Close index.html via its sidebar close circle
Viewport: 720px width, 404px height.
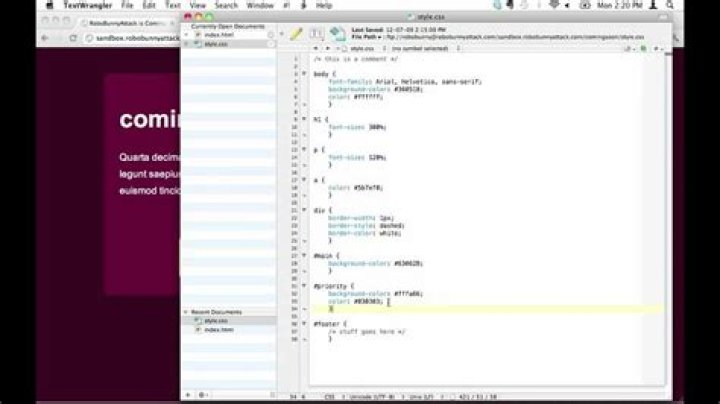[x=270, y=35]
